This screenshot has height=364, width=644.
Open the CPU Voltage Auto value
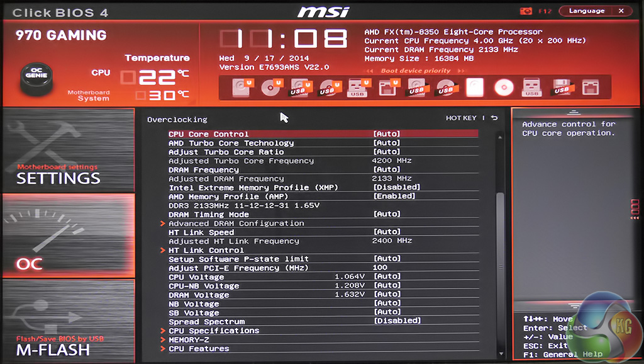pyautogui.click(x=387, y=276)
